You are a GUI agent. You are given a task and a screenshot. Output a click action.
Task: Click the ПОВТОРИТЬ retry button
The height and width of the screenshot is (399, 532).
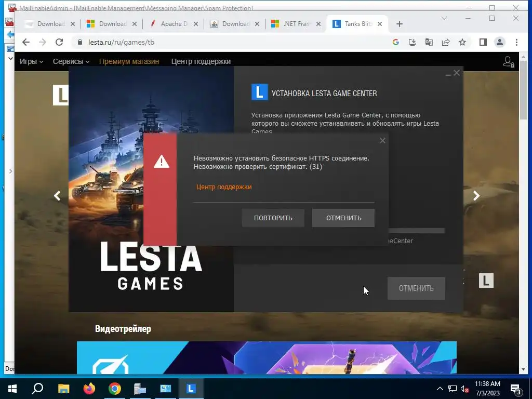point(273,218)
